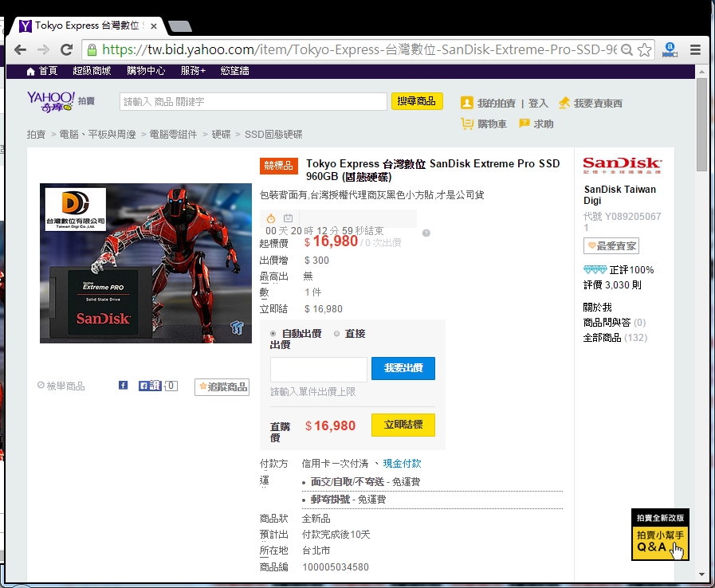
Task: Click the zoom magnifier icon in address bar
Action: point(627,49)
